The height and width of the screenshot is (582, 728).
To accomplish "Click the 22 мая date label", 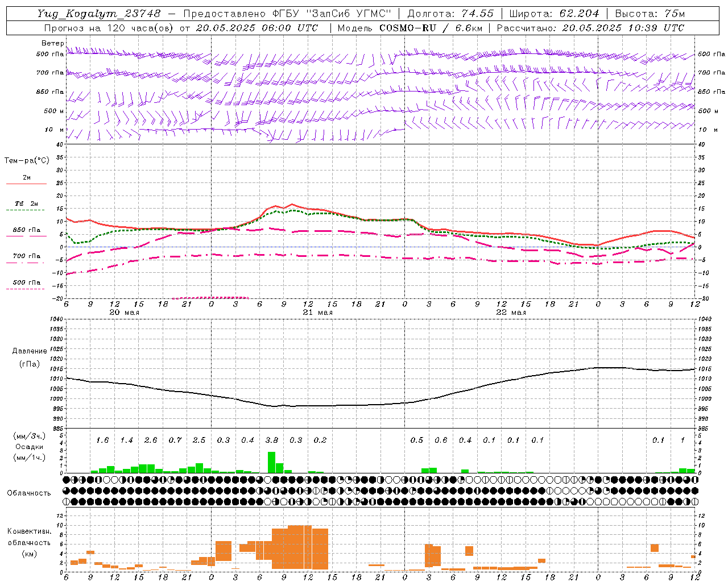I will (x=511, y=313).
